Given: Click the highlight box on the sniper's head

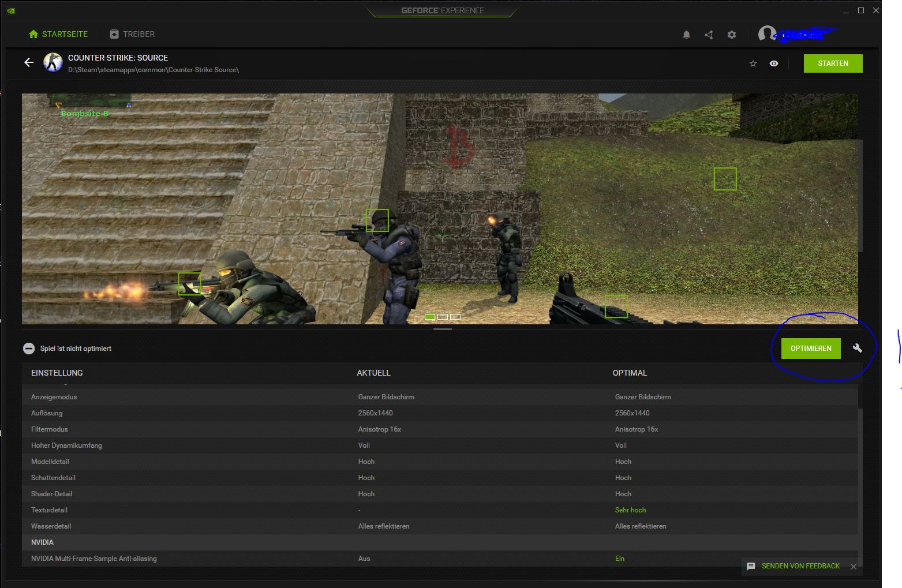Looking at the screenshot, I should click(x=377, y=220).
